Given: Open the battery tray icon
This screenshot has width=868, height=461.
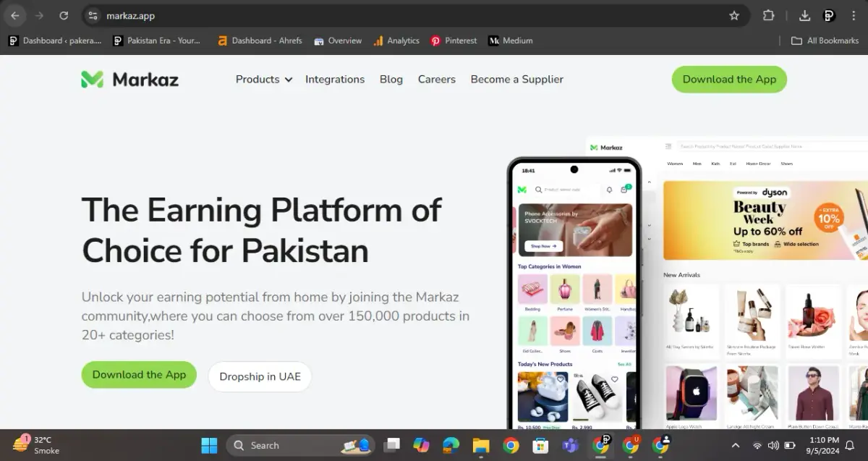Looking at the screenshot, I should [790, 445].
